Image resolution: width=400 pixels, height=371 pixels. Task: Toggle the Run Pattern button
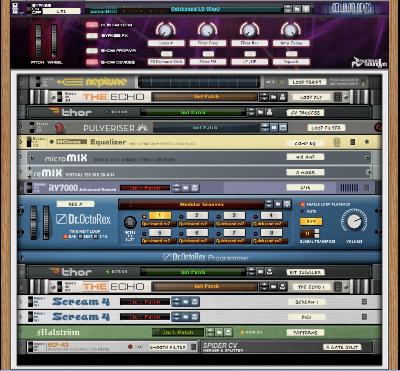[x=92, y=25]
